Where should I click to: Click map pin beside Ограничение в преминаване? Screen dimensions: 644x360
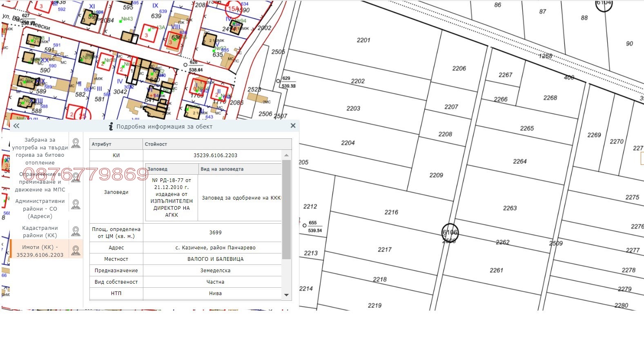[x=76, y=178]
